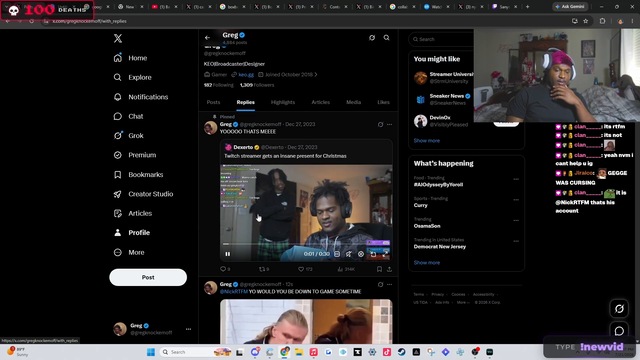Like the pinned post
Image resolution: width=640 pixels, height=360 pixels.
click(x=305, y=269)
